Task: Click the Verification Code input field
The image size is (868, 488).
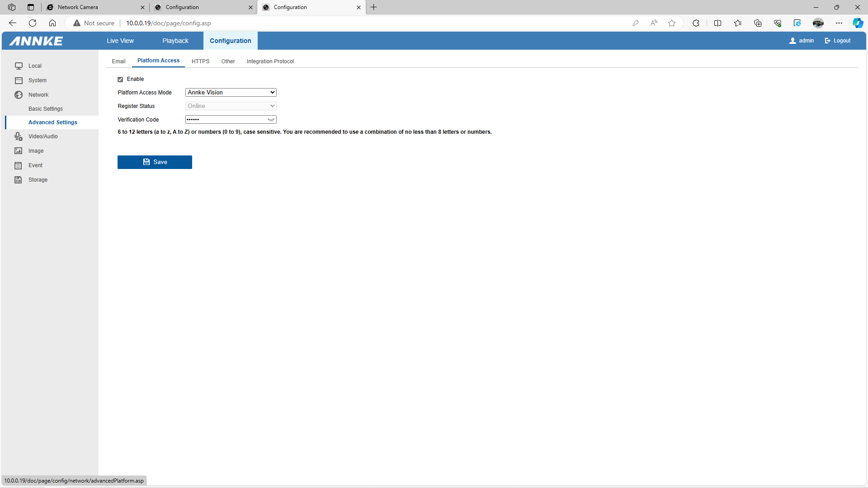Action: [x=226, y=120]
